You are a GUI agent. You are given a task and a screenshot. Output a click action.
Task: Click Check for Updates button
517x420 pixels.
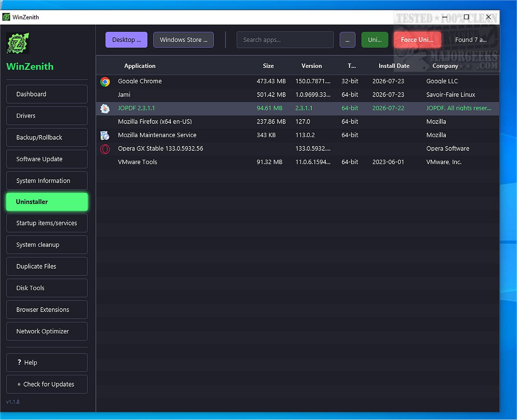(47, 384)
